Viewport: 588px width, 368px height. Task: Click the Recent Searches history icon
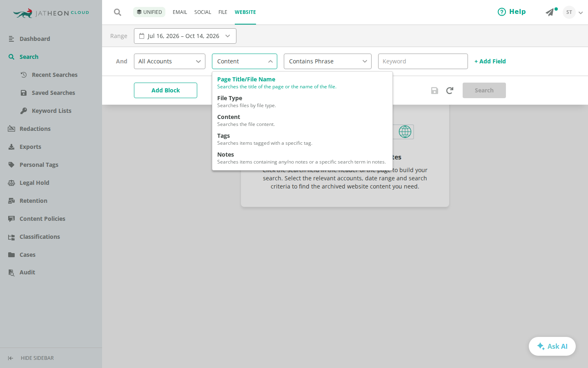pos(24,75)
